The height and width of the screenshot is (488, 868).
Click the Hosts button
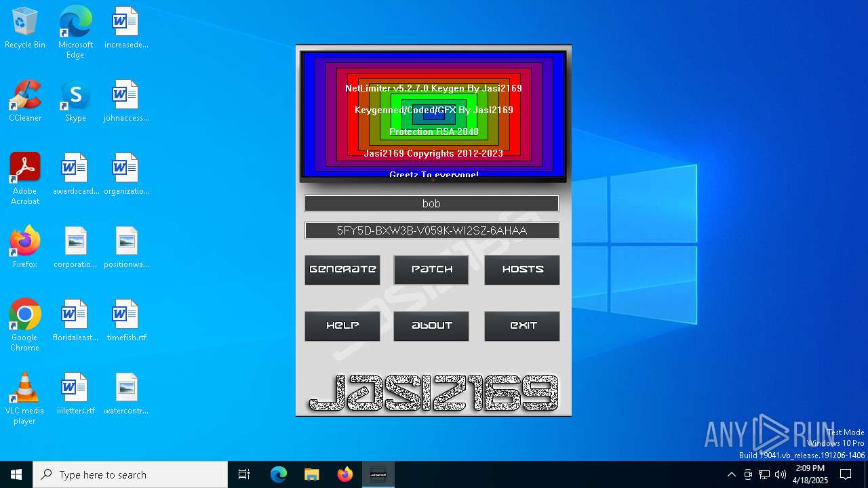522,270
